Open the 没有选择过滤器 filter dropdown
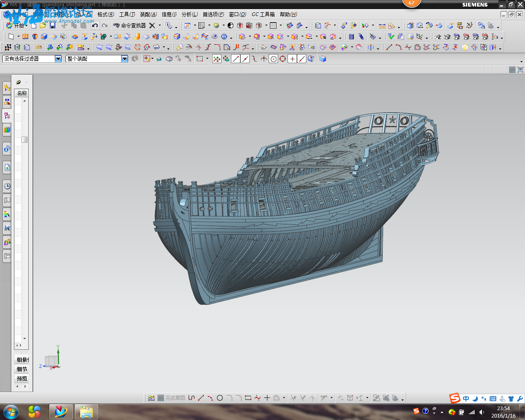525x420 pixels. (58, 59)
